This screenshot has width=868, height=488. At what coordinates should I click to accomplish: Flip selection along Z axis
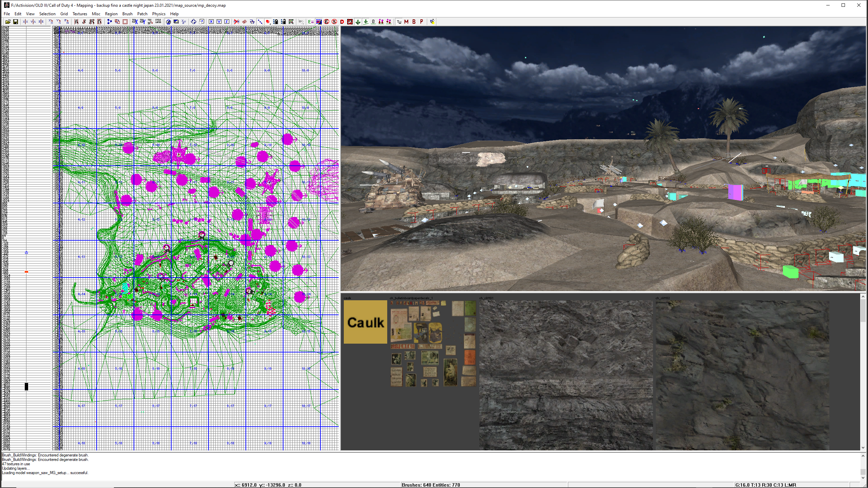(x=41, y=22)
